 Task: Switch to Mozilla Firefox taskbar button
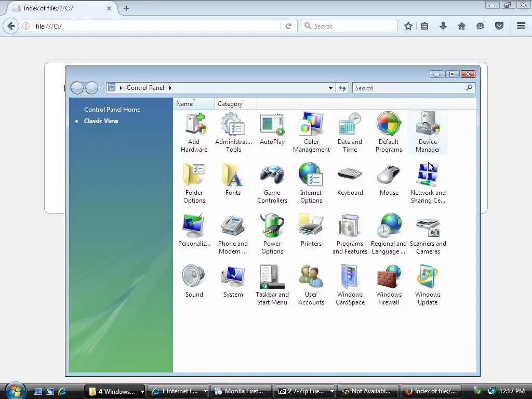tap(241, 391)
